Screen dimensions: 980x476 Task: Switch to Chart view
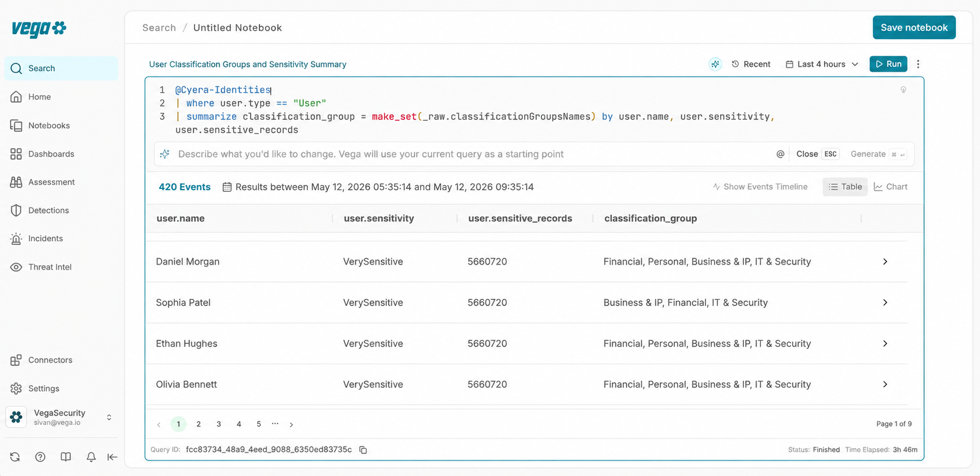[x=891, y=187]
